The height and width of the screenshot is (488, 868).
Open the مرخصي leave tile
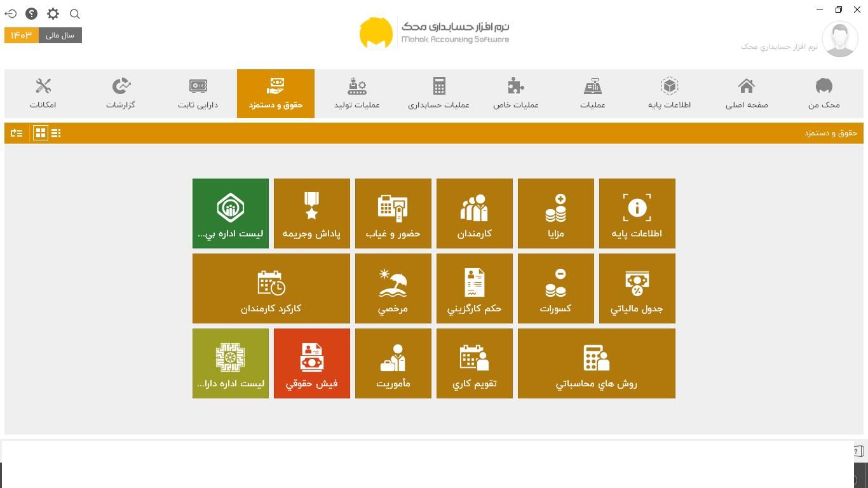tap(393, 288)
